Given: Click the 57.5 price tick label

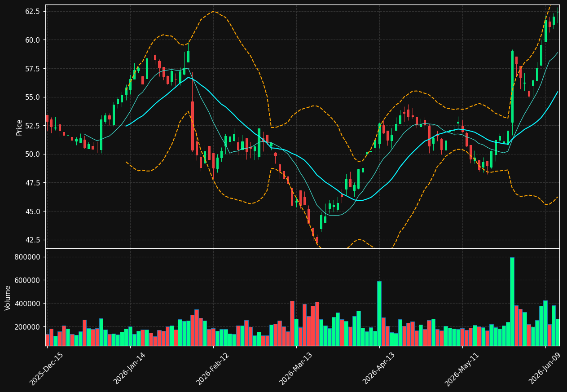Looking at the screenshot, I should [x=33, y=69].
